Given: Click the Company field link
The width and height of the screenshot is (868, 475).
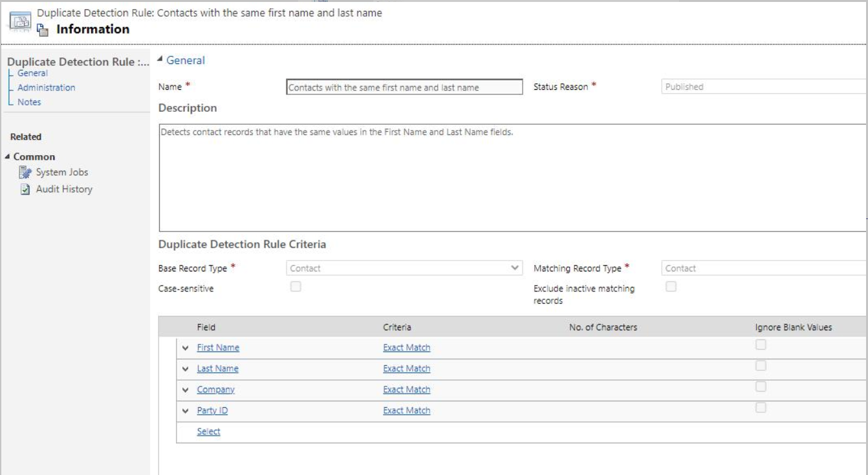Looking at the screenshot, I should (x=215, y=390).
